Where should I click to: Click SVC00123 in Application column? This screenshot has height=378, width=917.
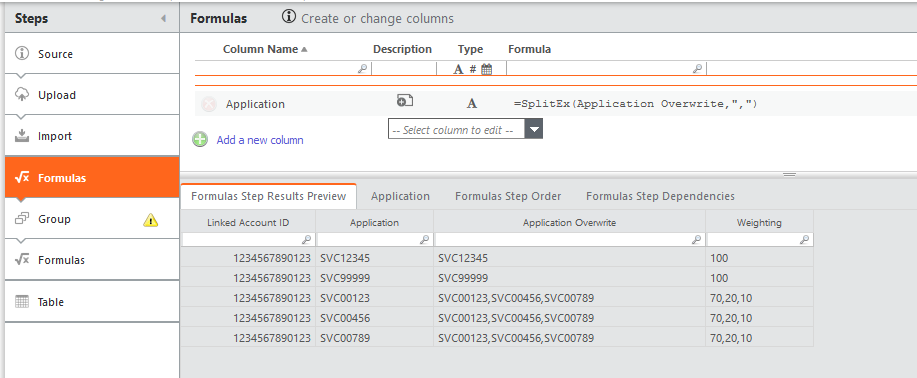[x=345, y=298]
